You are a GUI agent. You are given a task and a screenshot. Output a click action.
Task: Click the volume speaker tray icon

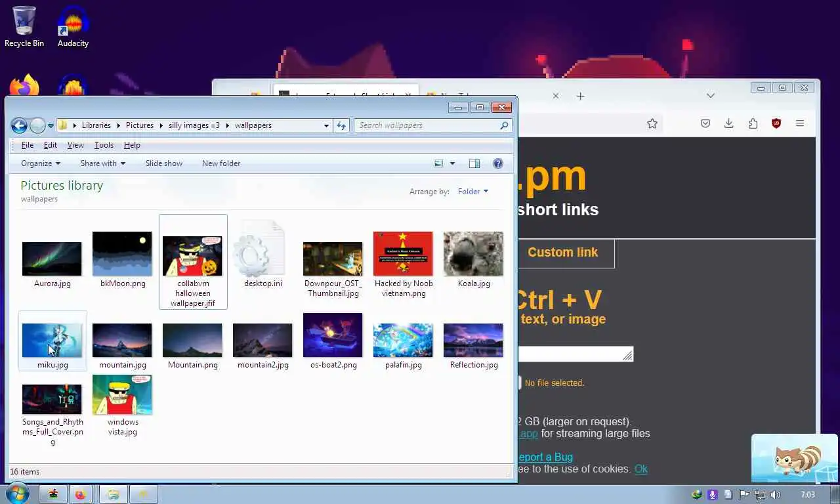tap(775, 495)
